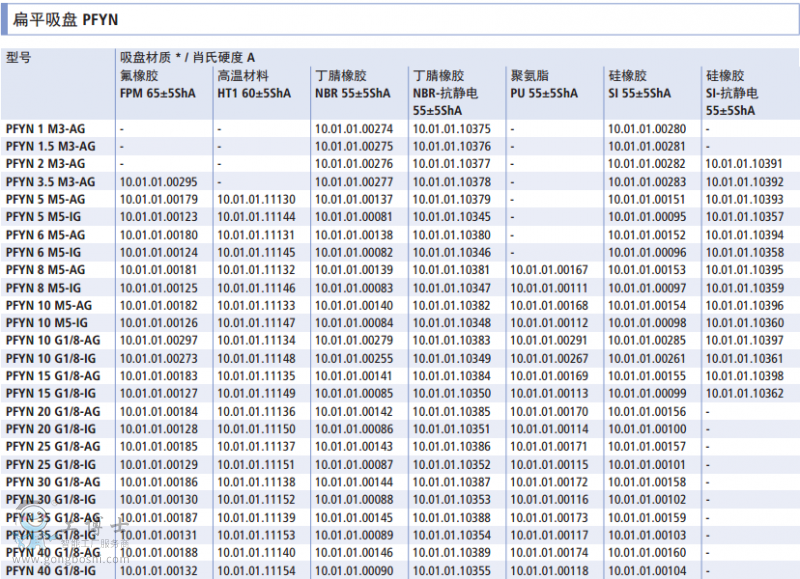Click part number 10.01.01.00295
This screenshot has height=579, width=800.
158,182
